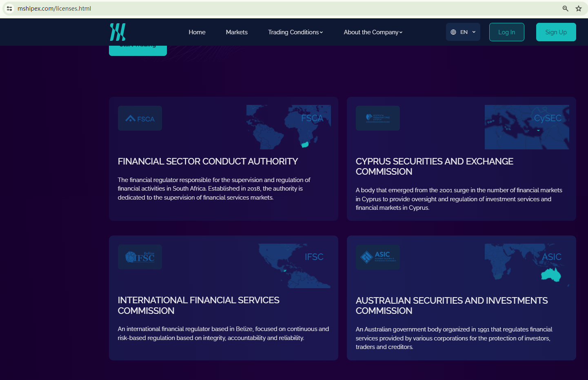
Task: Go to the Home page
Action: (197, 32)
